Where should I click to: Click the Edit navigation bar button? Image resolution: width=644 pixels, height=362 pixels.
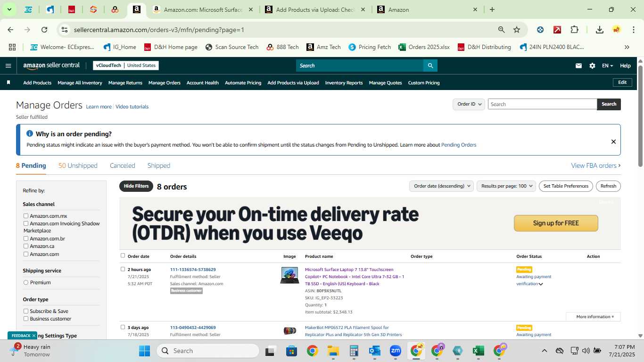pos(622,82)
